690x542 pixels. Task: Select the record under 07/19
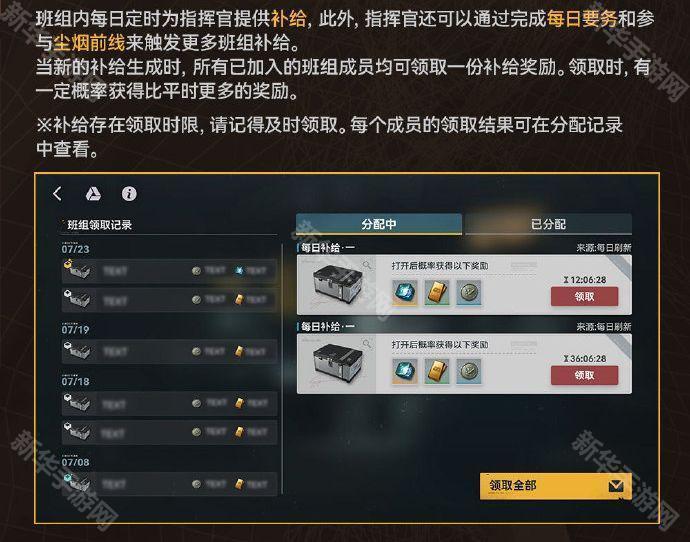tap(168, 351)
